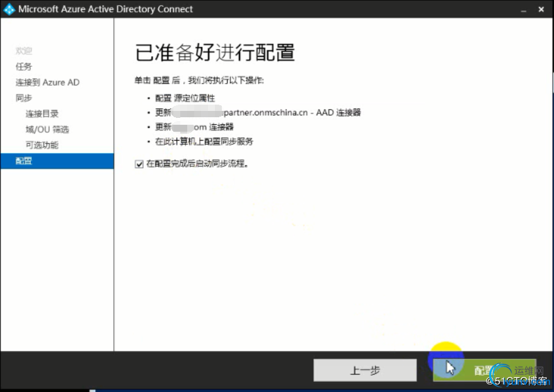Select 任务 step in sidebar
Screen dimensions: 554x392
(x=24, y=66)
